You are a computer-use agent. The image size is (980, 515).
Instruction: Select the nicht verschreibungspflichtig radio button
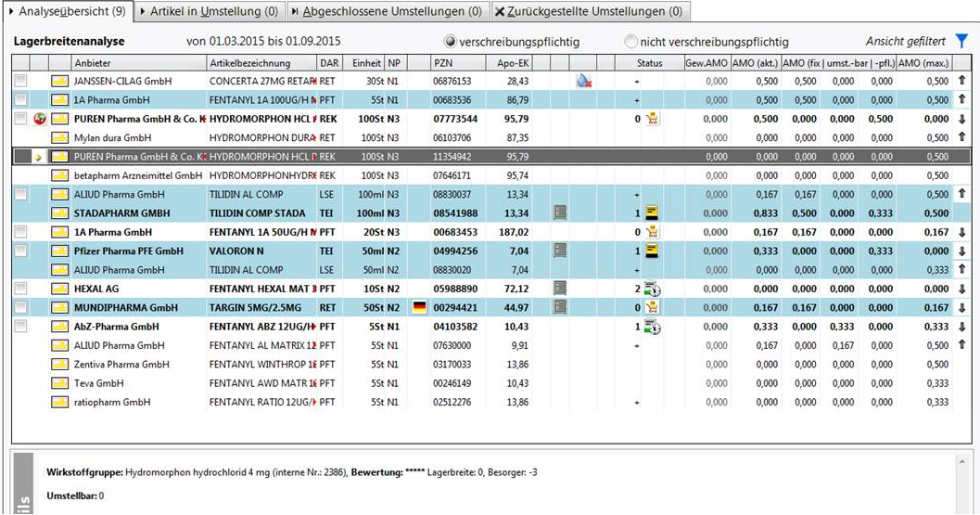coord(631,42)
